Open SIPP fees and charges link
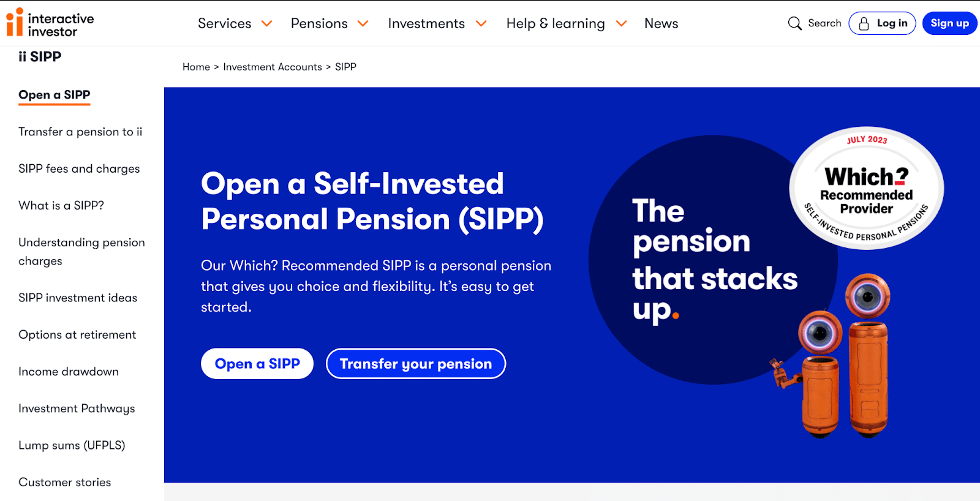 point(79,168)
